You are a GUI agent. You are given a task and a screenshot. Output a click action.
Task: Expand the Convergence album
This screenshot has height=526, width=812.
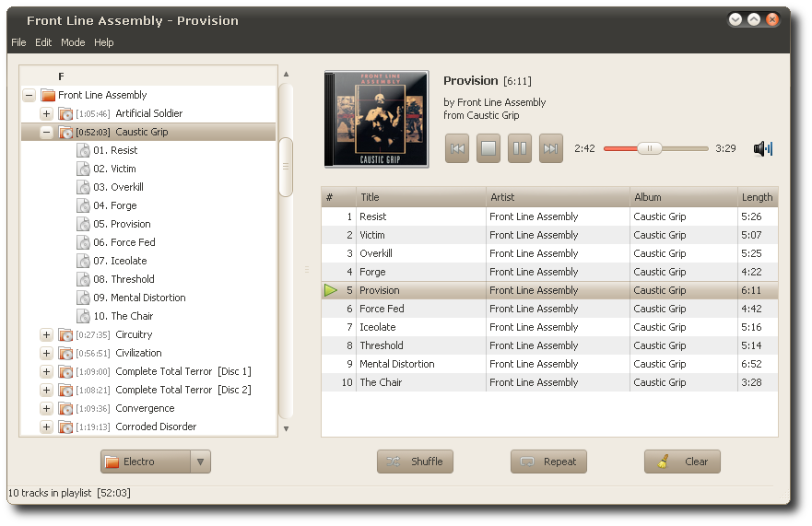pyautogui.click(x=47, y=408)
